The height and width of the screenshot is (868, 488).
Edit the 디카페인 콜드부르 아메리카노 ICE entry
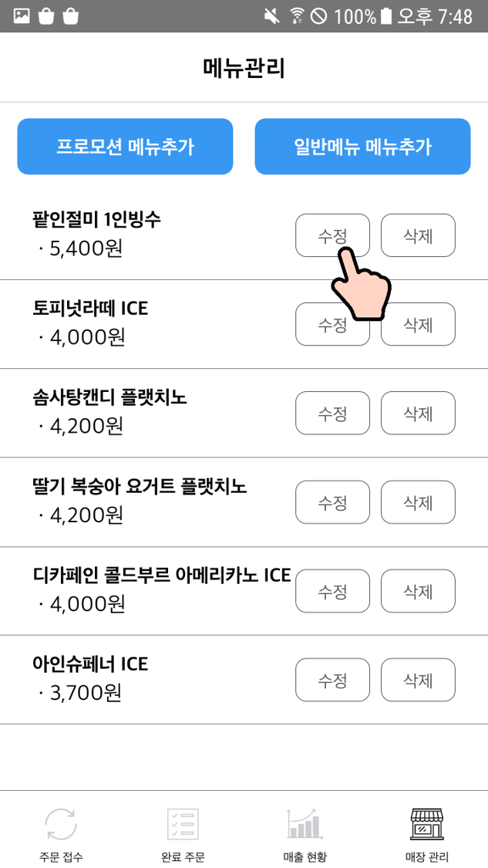coord(332,591)
